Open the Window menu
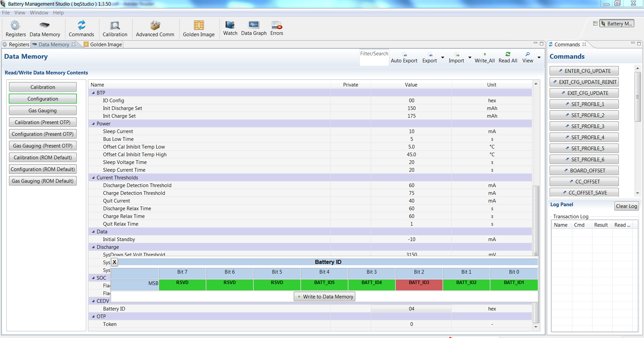644x338 pixels. click(x=39, y=13)
